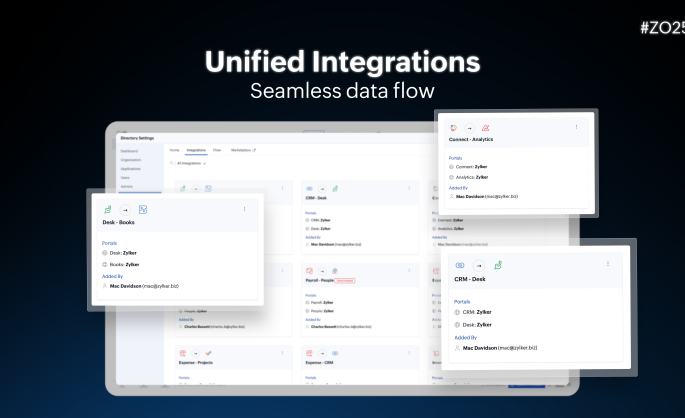Viewport: 685px width, 418px height.
Task: Click arrow circle on Expense - CRM card
Action: click(x=322, y=353)
